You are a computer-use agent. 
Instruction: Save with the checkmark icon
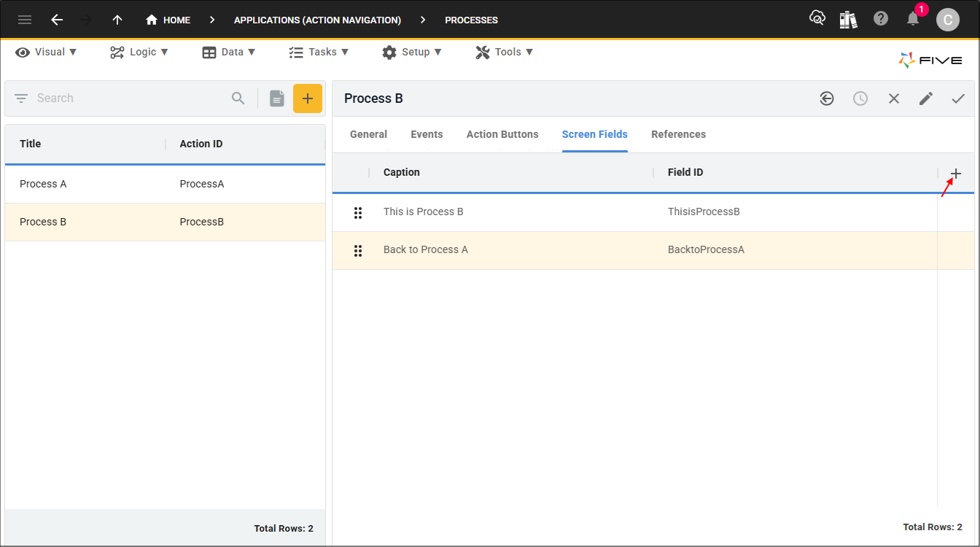958,98
